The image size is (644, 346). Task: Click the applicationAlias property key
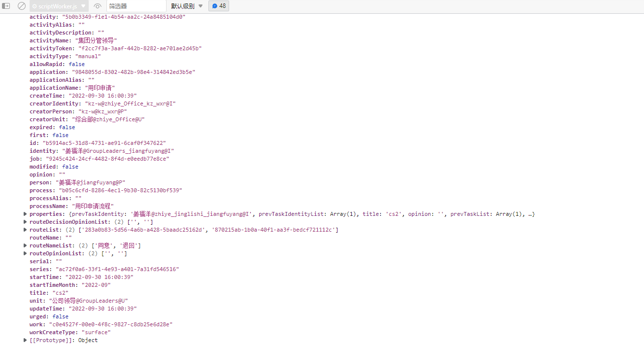pos(57,80)
